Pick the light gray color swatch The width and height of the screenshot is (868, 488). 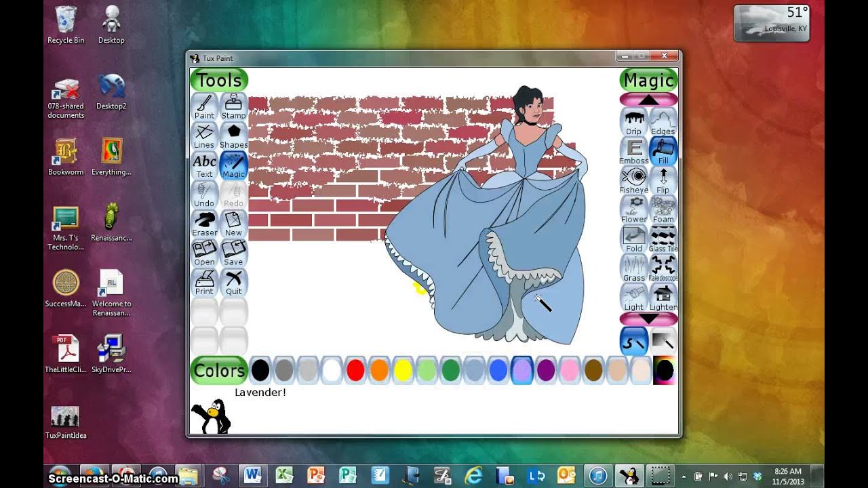tap(308, 370)
